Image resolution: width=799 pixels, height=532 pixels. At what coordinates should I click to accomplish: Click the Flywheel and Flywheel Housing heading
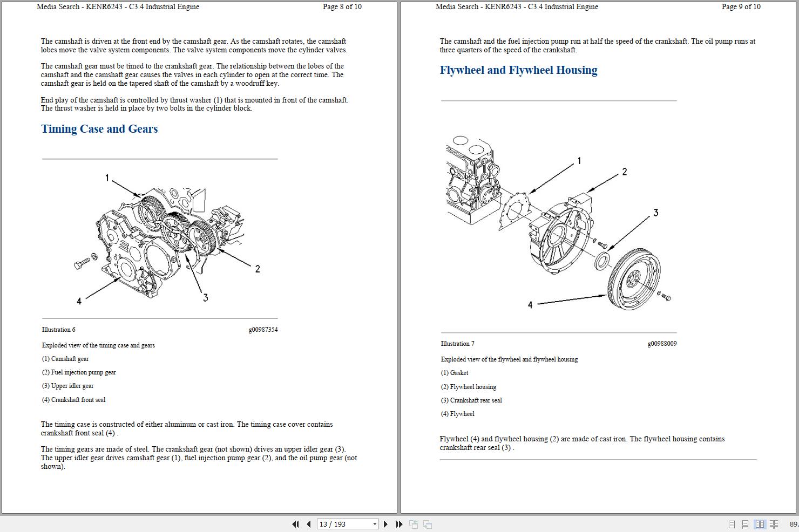518,70
